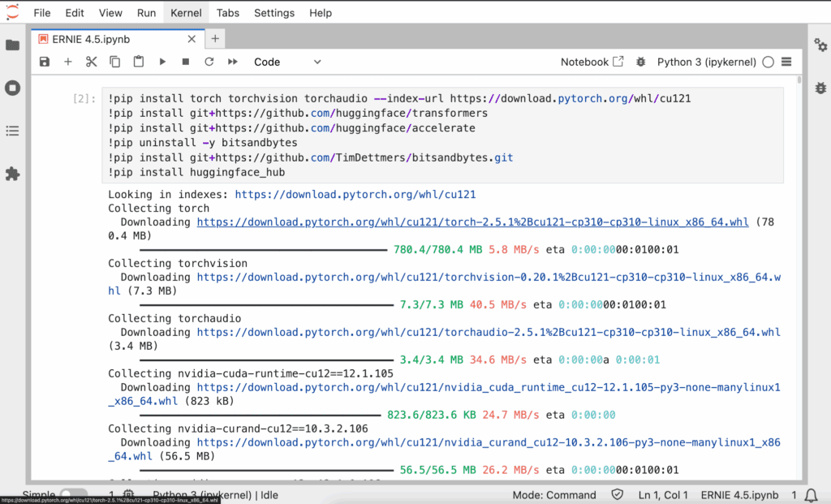
Task: Open the torchaudio wheel download link
Action: tap(489, 332)
